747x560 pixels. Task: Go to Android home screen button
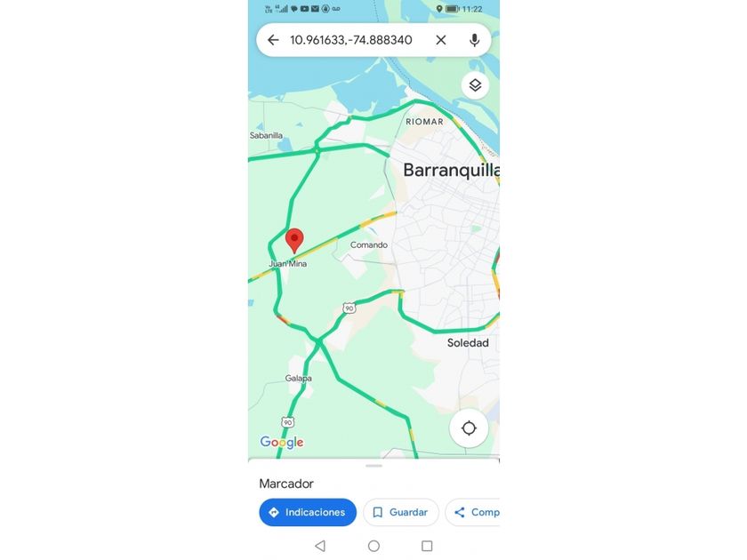coord(374,546)
